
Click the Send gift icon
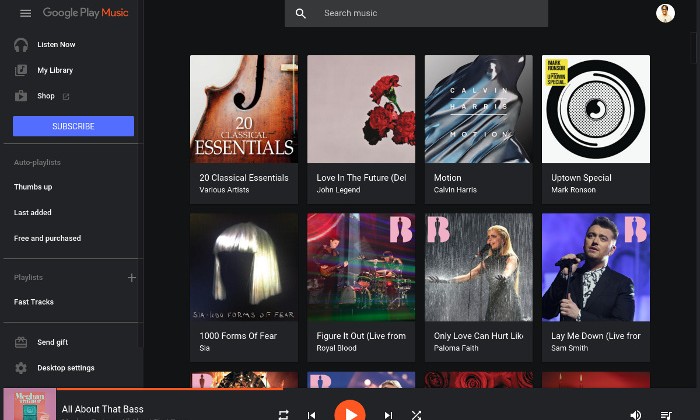coord(21,342)
